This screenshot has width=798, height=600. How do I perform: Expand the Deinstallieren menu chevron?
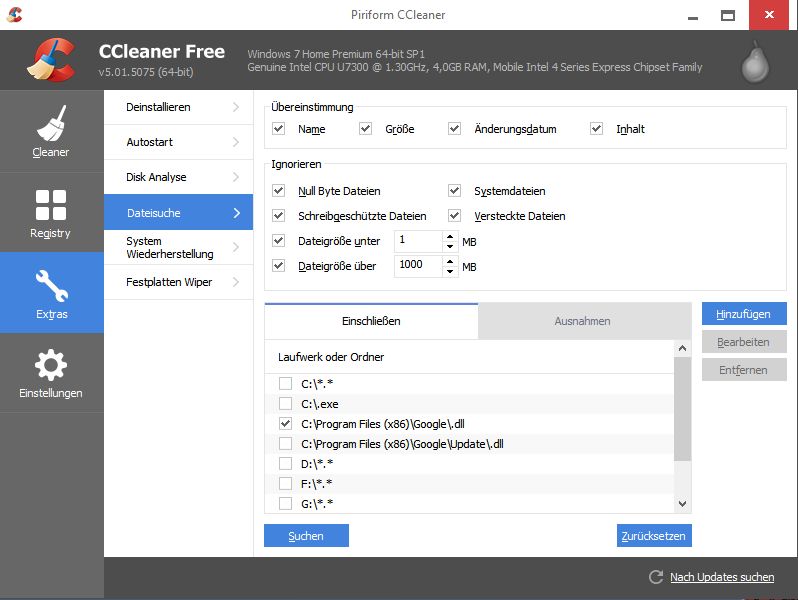(x=236, y=107)
